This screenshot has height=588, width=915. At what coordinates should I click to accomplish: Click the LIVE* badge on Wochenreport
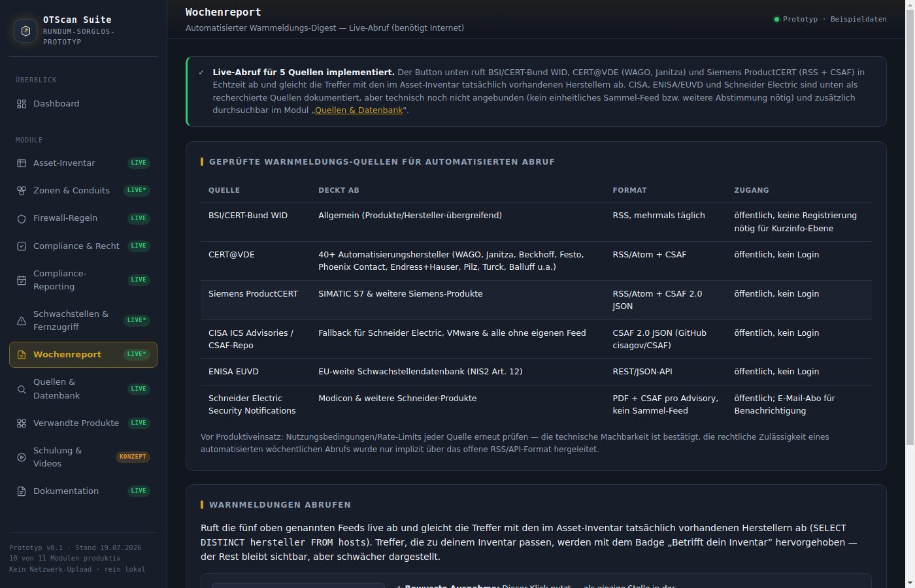click(x=137, y=355)
